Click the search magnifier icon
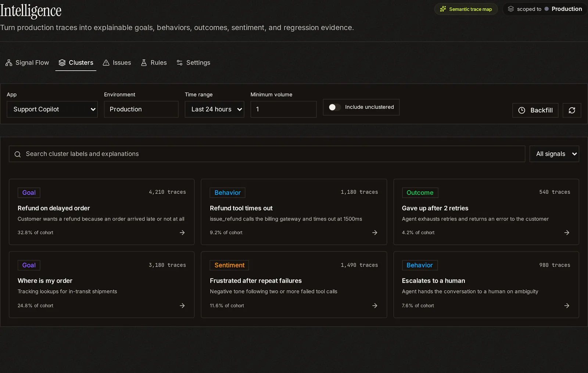 [x=18, y=154]
